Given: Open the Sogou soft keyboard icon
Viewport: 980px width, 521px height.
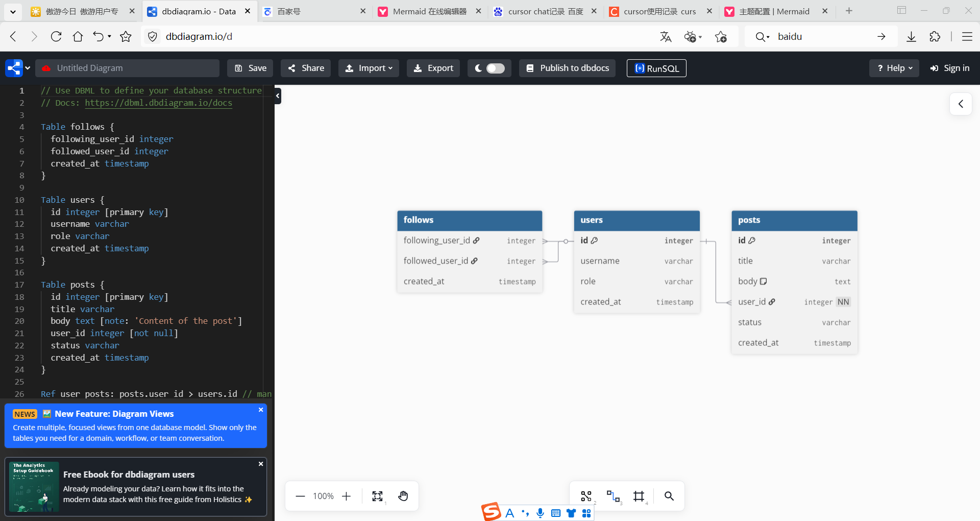Looking at the screenshot, I should point(556,513).
